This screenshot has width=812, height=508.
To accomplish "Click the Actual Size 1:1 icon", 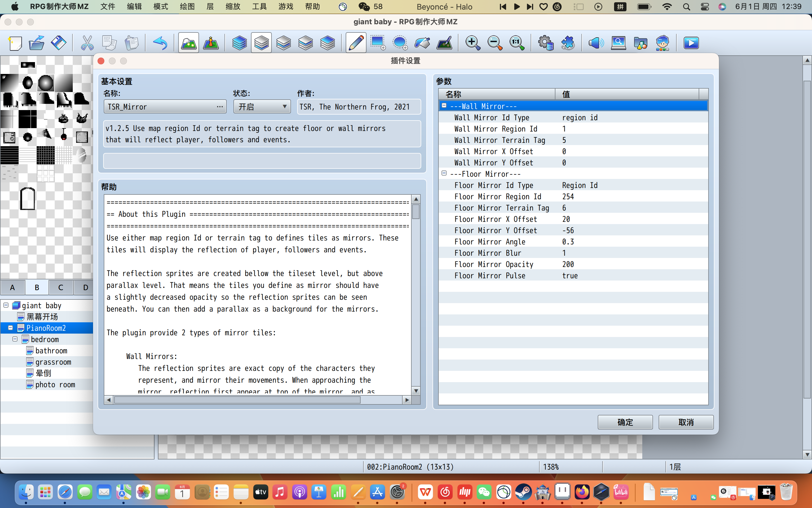I will coord(517,43).
